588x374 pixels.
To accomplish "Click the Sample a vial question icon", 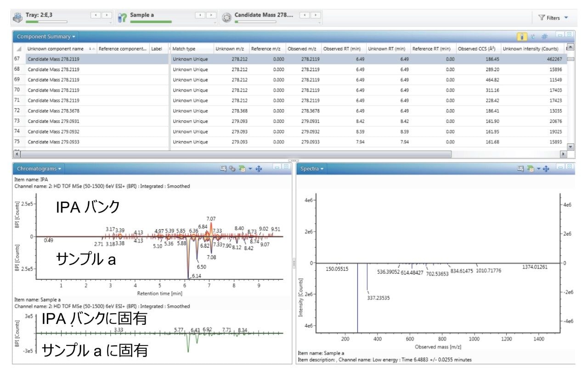I will [123, 17].
